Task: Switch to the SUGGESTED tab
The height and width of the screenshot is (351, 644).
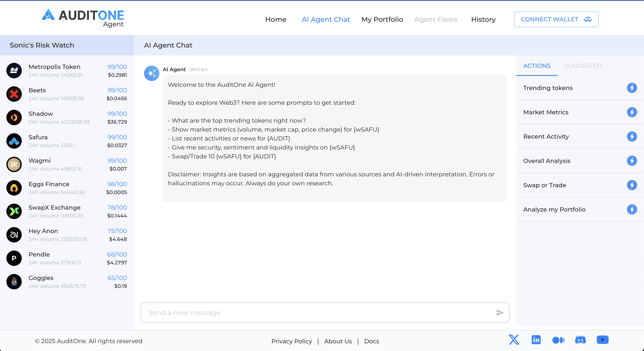Action: point(583,66)
